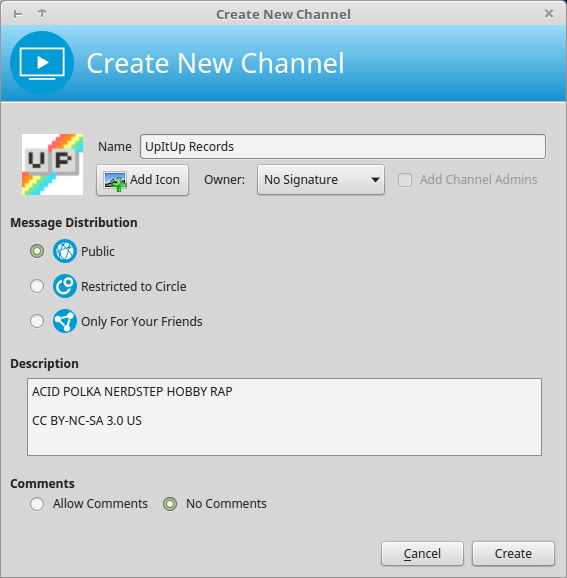Click the up arrow titlebar icon
567x578 pixels.
pos(42,14)
